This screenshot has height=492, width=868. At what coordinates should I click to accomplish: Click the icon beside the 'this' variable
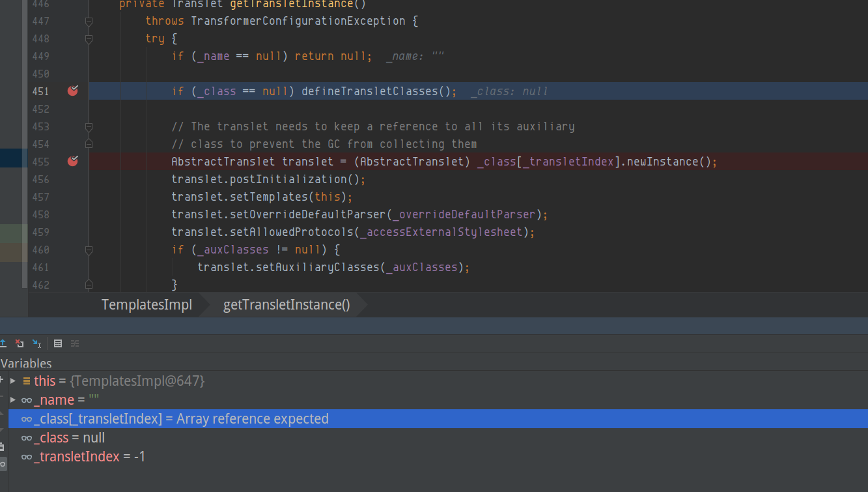[27, 381]
